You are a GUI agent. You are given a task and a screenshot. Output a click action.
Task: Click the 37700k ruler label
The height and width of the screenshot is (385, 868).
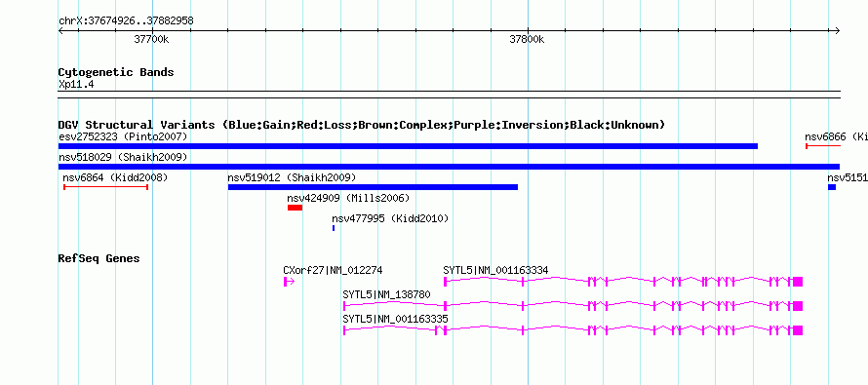(x=151, y=39)
